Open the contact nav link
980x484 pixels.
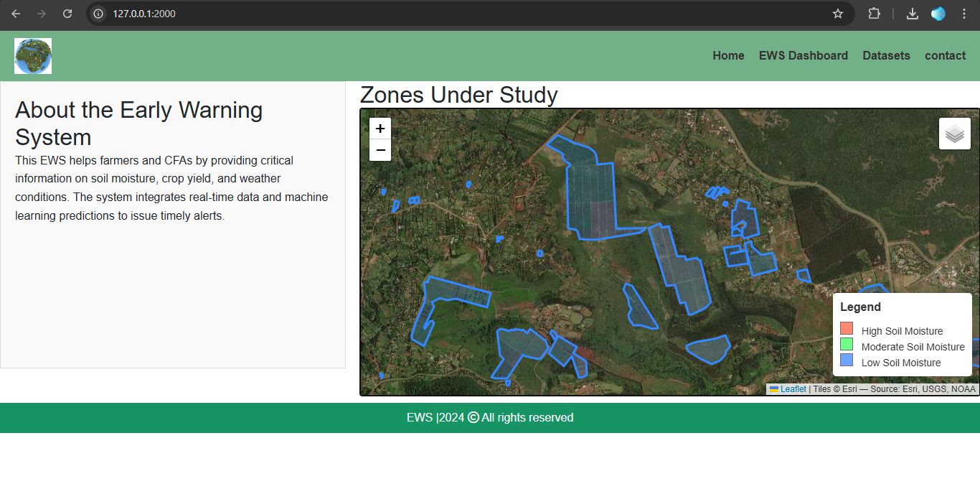(945, 55)
